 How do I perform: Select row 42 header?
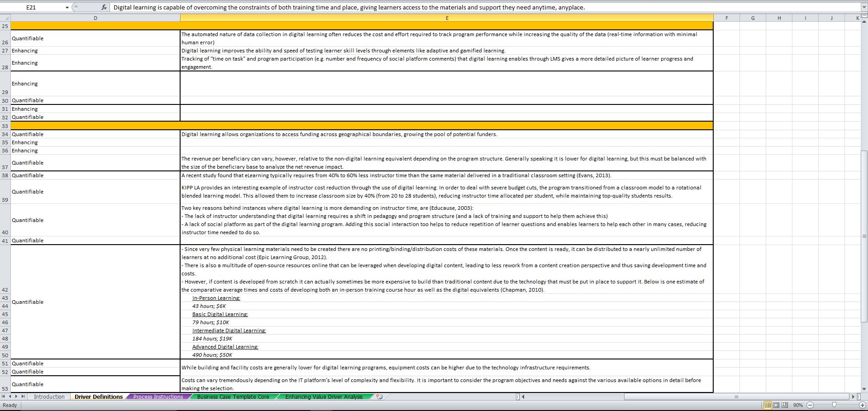[5, 269]
